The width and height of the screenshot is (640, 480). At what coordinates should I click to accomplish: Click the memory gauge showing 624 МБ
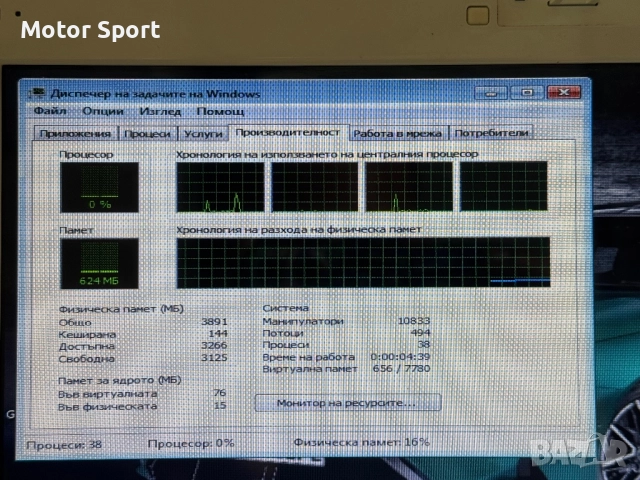click(99, 263)
